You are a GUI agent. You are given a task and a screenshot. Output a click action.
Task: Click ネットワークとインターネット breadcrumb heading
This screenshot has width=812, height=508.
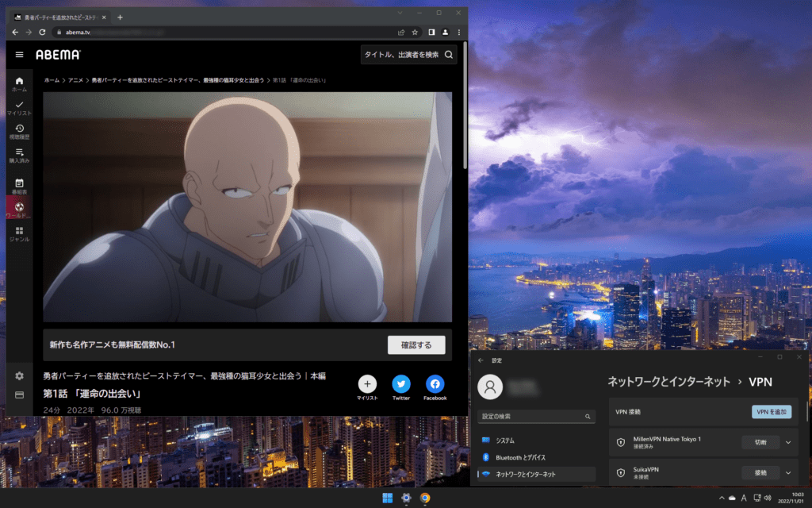(x=668, y=382)
